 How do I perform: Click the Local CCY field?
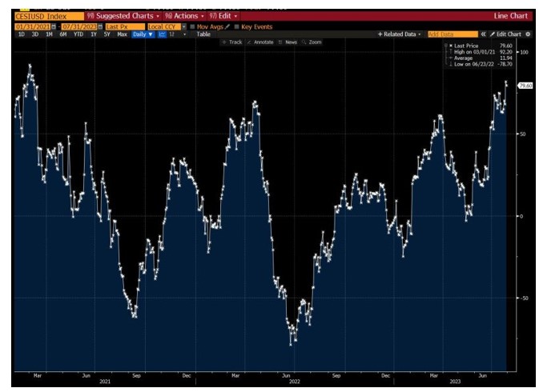[x=164, y=26]
